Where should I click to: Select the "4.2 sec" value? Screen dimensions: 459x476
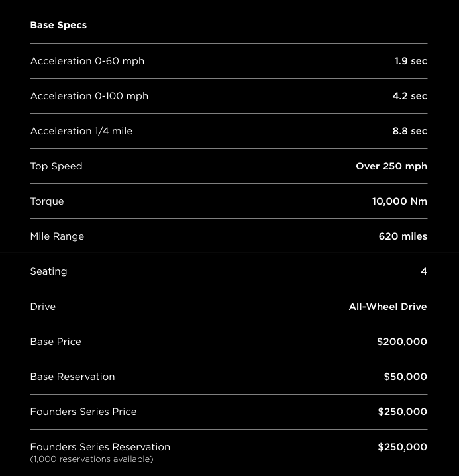pyautogui.click(x=409, y=96)
